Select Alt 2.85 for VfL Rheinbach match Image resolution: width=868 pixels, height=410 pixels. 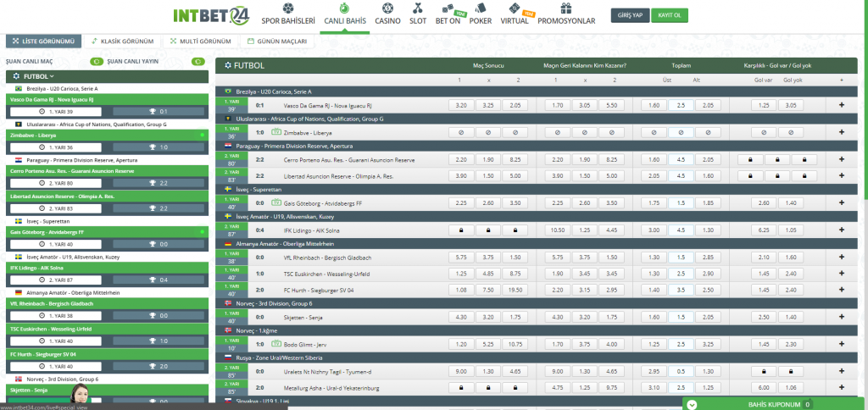point(708,258)
